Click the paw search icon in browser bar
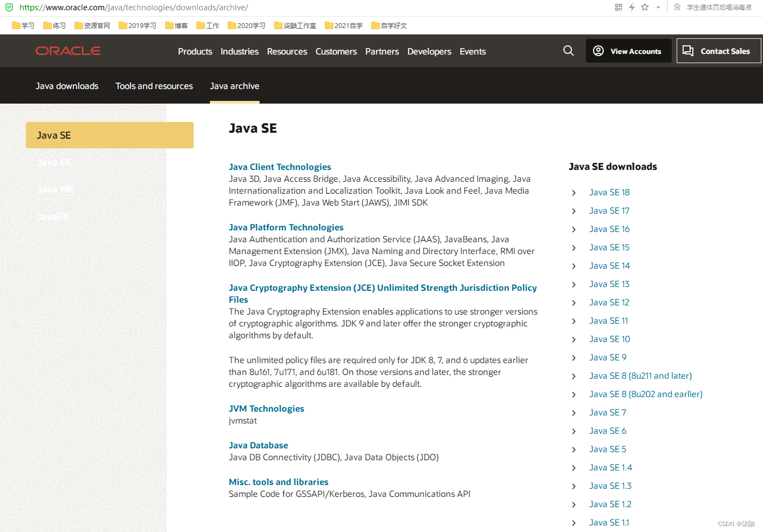763x532 pixels. 677,8
